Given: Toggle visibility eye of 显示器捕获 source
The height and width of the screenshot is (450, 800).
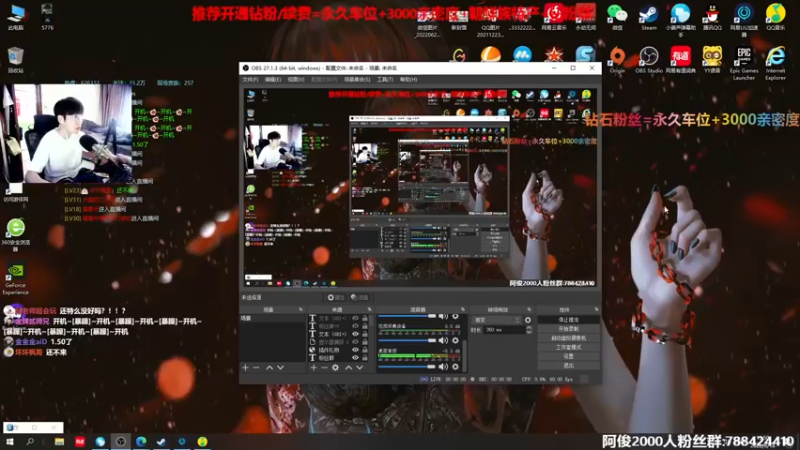Looking at the screenshot, I should click(x=356, y=342).
